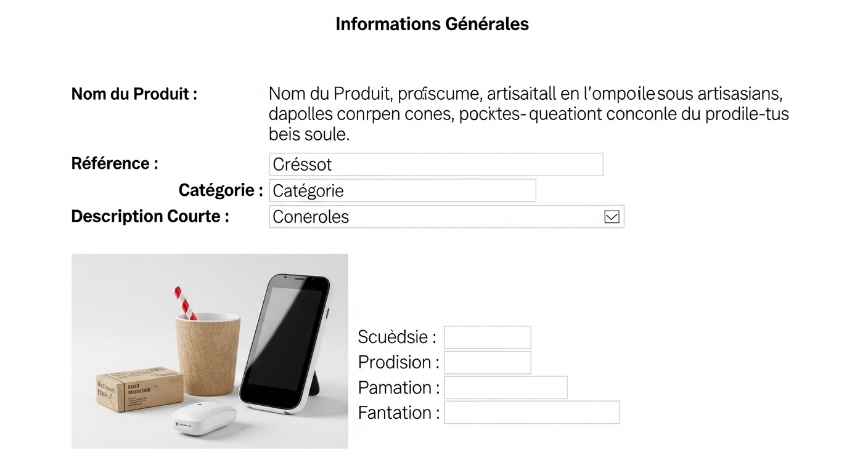The height and width of the screenshot is (473, 868).
Task: Click the dropdown arrow icon for Description Courte
Action: [612, 217]
